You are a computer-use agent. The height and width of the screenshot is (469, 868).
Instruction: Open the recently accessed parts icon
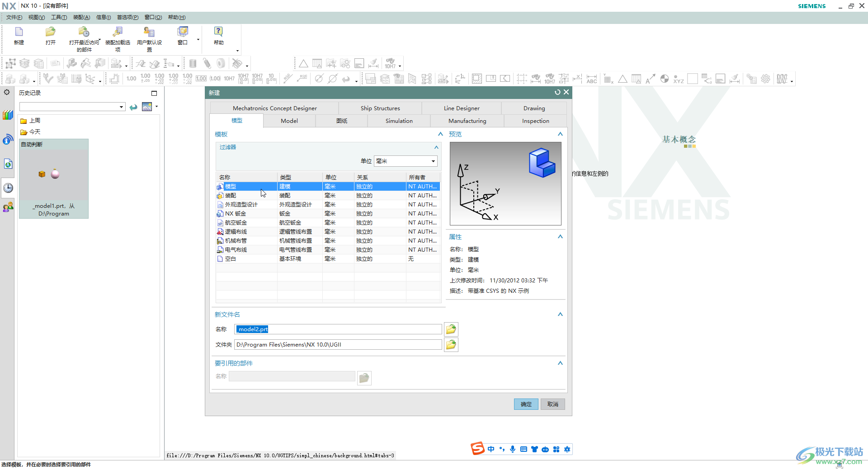[84, 32]
